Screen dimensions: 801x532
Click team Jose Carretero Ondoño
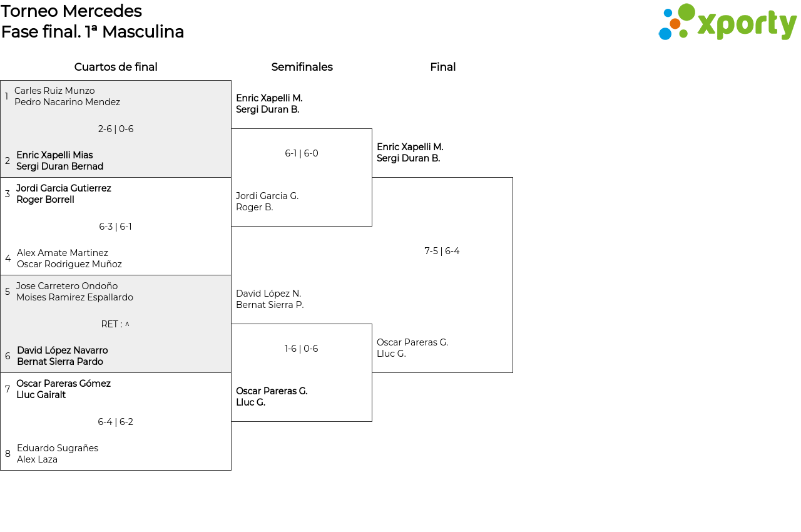[x=74, y=292]
